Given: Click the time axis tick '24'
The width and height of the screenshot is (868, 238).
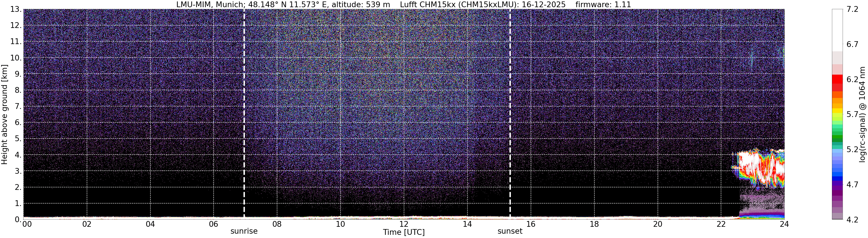Looking at the screenshot, I should [x=784, y=224].
